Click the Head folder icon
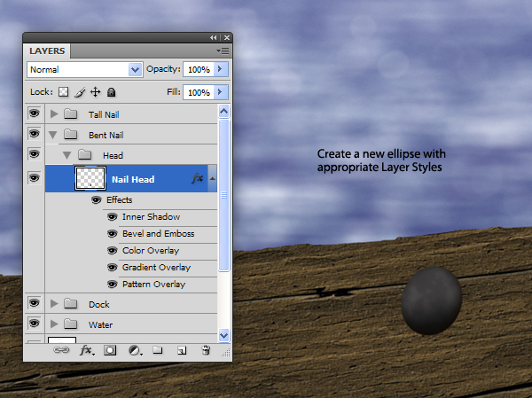This screenshot has width=532, height=398. pos(85,154)
